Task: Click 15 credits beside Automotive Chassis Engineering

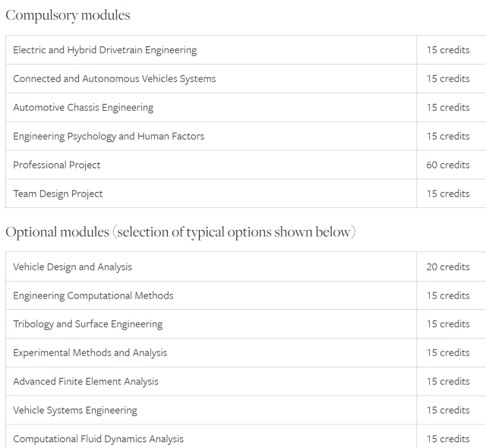Action: tap(448, 108)
